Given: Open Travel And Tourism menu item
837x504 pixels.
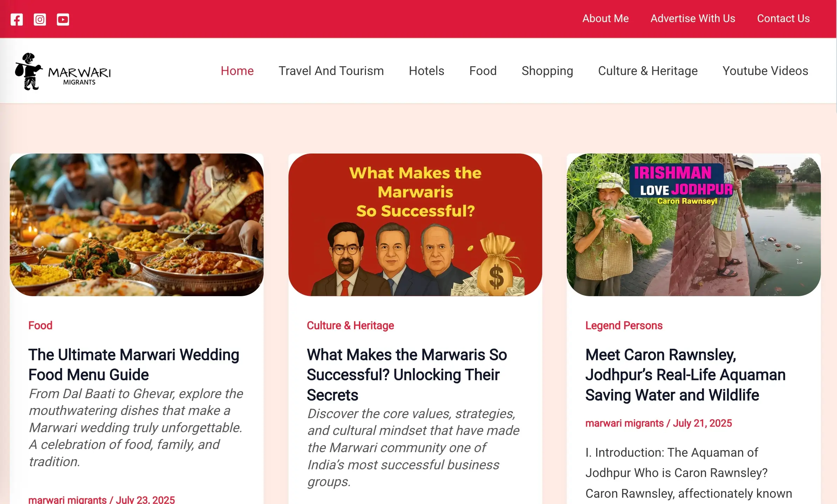Looking at the screenshot, I should click(x=331, y=71).
